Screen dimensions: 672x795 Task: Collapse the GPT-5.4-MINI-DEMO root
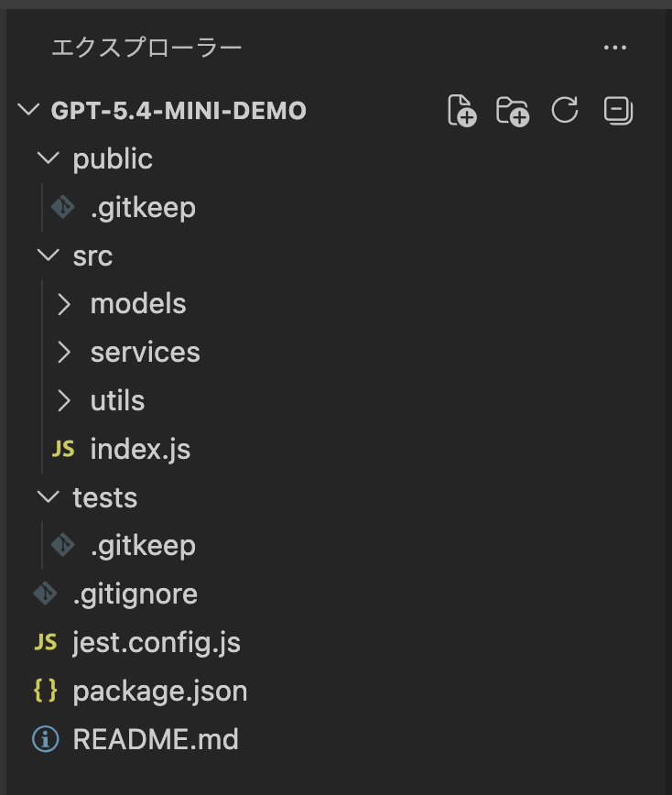[27, 109]
